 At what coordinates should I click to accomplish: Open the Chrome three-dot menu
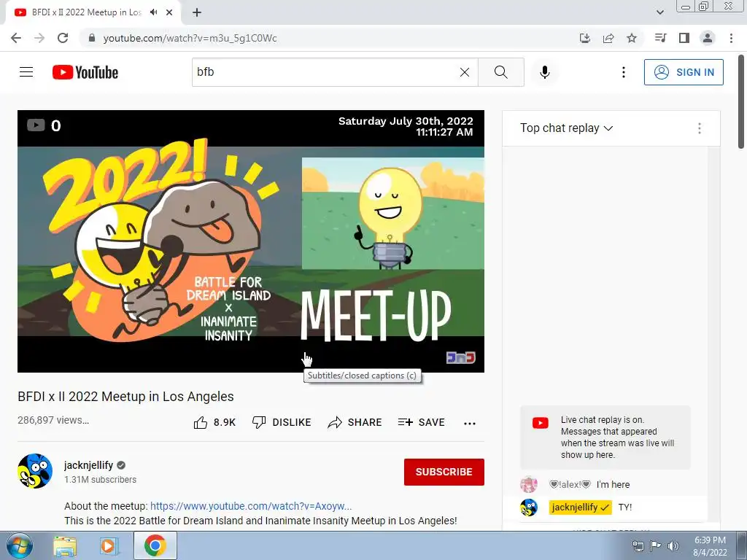(731, 38)
